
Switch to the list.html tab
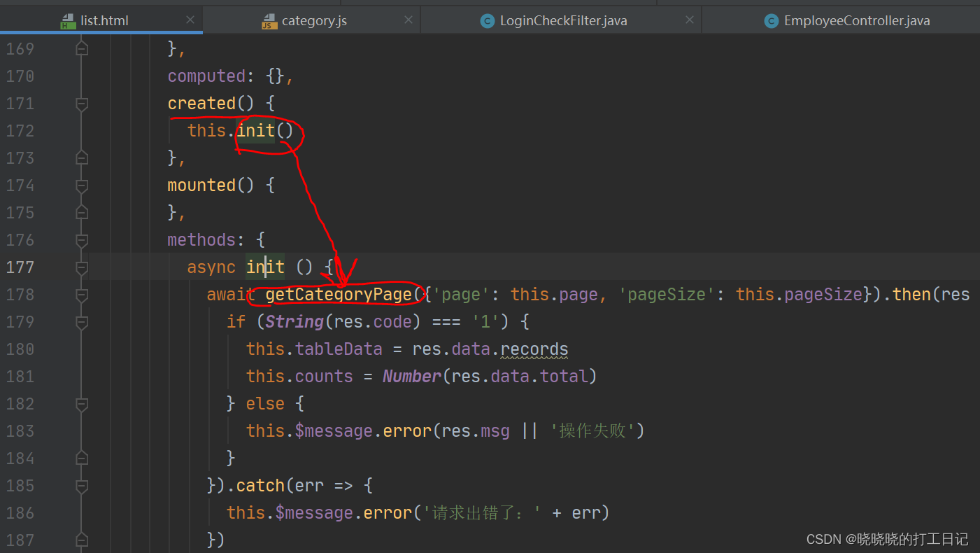click(101, 20)
